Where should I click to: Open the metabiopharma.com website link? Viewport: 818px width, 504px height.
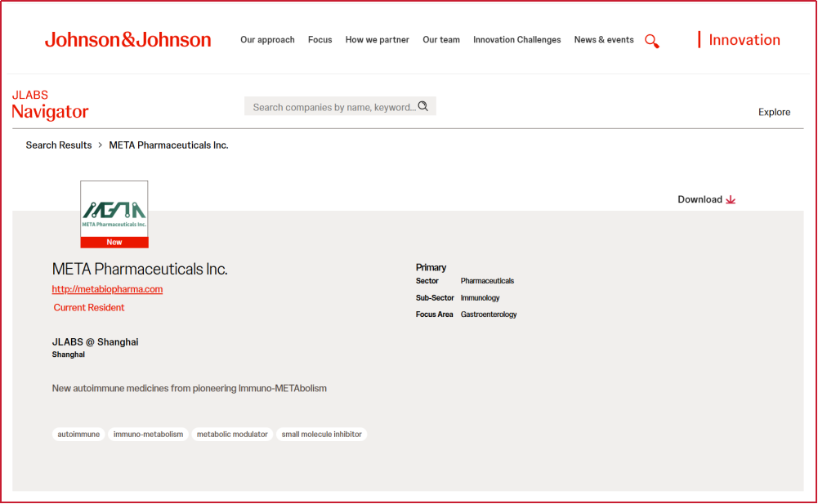pyautogui.click(x=108, y=289)
